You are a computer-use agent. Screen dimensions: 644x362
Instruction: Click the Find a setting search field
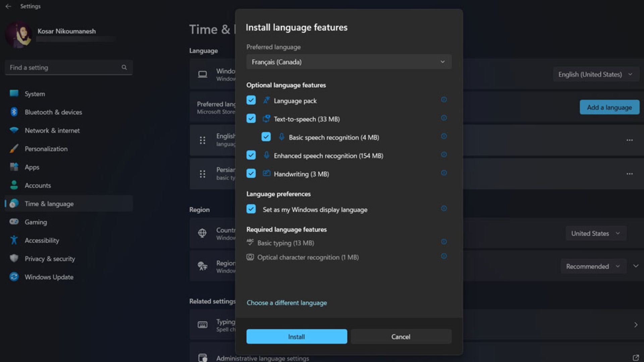coord(64,67)
